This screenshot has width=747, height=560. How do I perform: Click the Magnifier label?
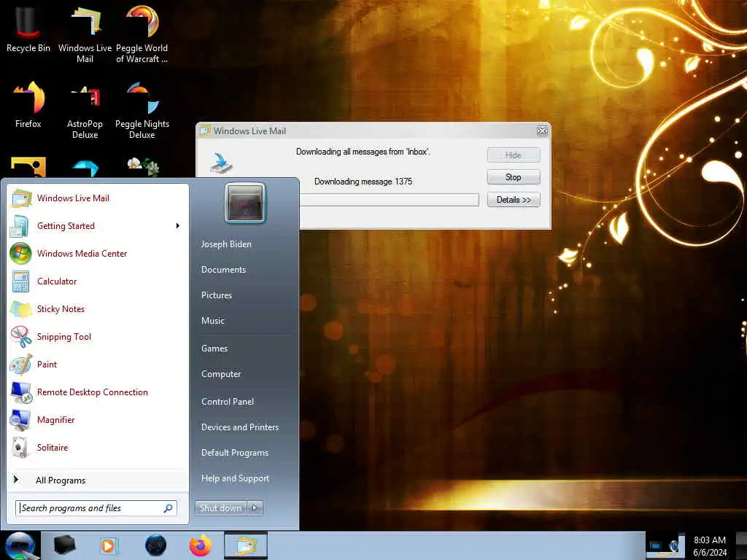56,420
